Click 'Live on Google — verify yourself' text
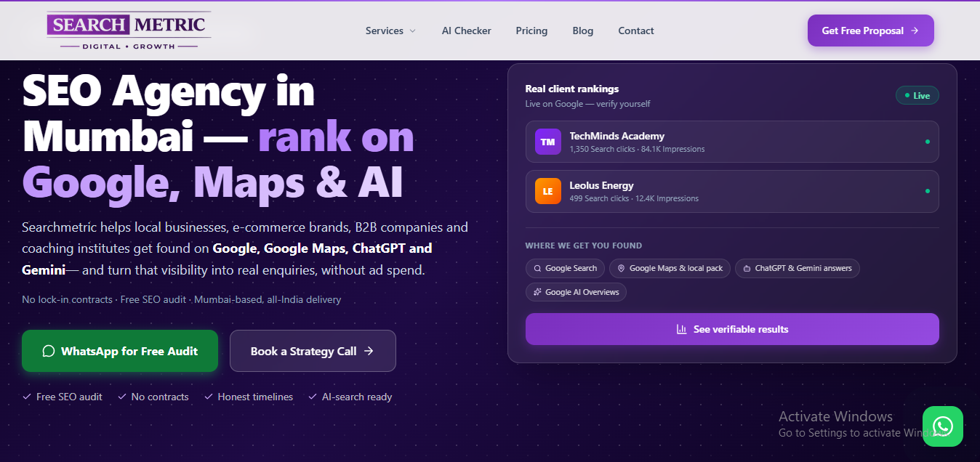This screenshot has width=980, height=462. point(587,104)
